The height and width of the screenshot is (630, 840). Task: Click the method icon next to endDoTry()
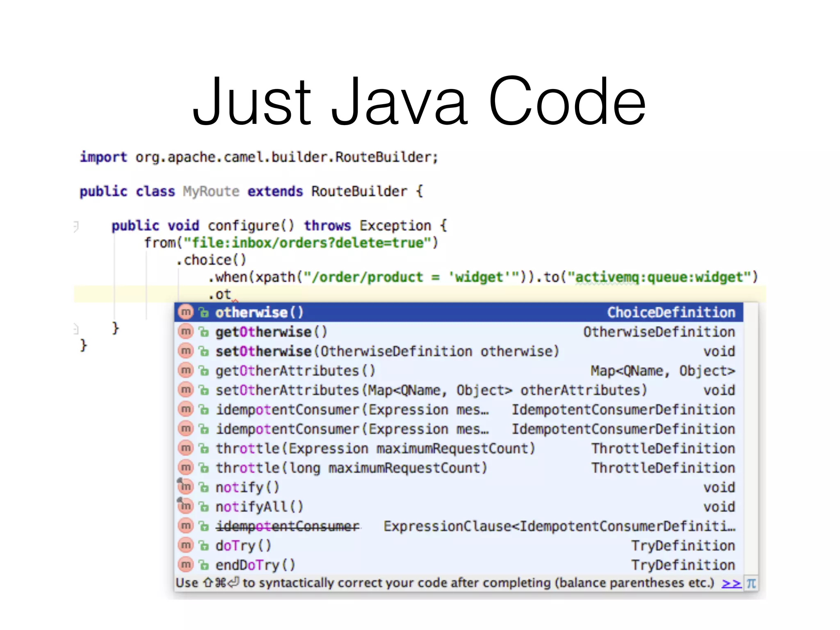(x=186, y=565)
